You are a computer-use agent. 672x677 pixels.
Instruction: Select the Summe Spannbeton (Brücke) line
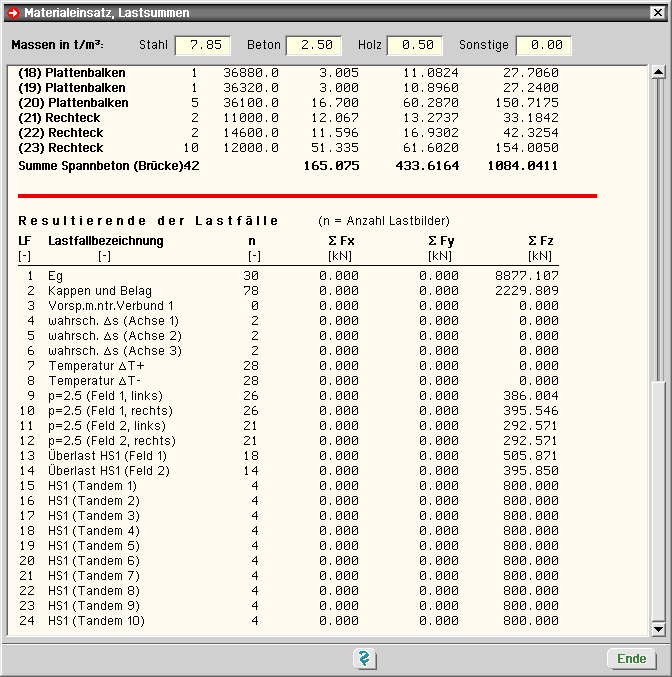pos(108,165)
